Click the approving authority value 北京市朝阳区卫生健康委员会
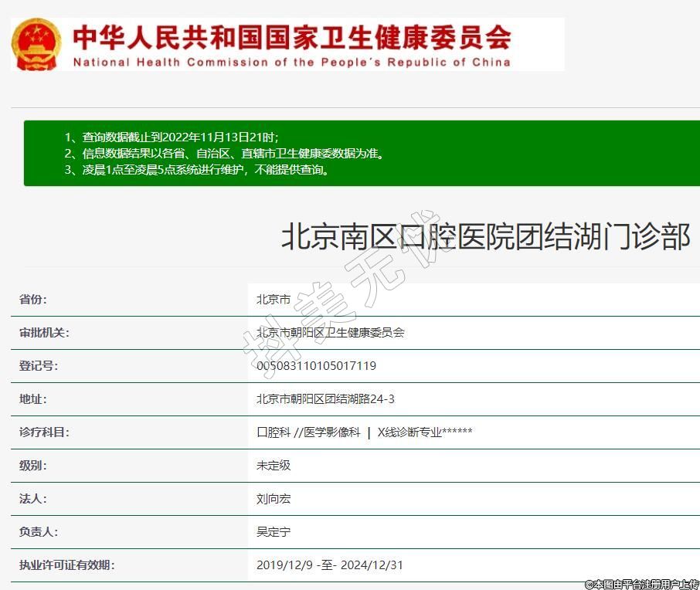Viewport: 700px width, 590px height. [x=330, y=333]
